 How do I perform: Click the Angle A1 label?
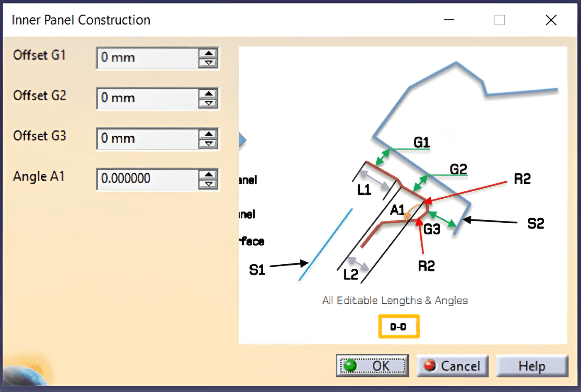[39, 177]
